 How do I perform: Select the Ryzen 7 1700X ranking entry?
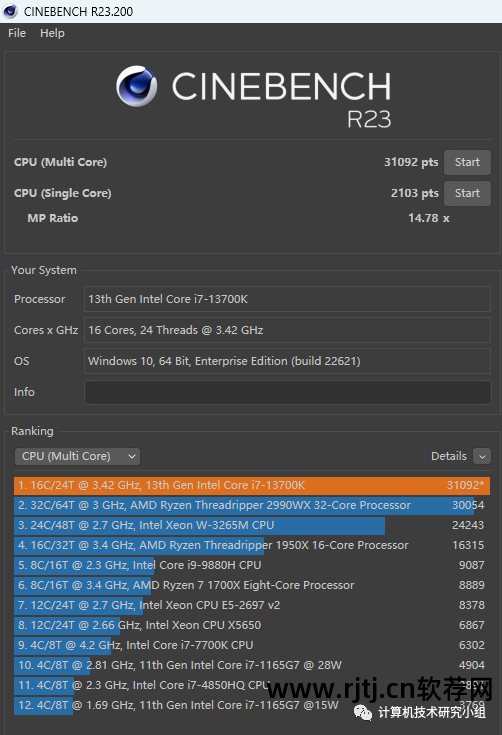pyautogui.click(x=252, y=585)
